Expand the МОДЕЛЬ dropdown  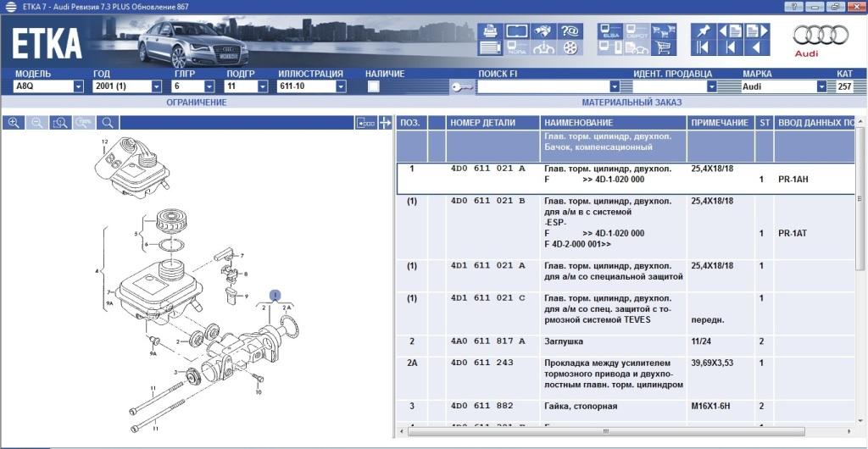(x=78, y=86)
